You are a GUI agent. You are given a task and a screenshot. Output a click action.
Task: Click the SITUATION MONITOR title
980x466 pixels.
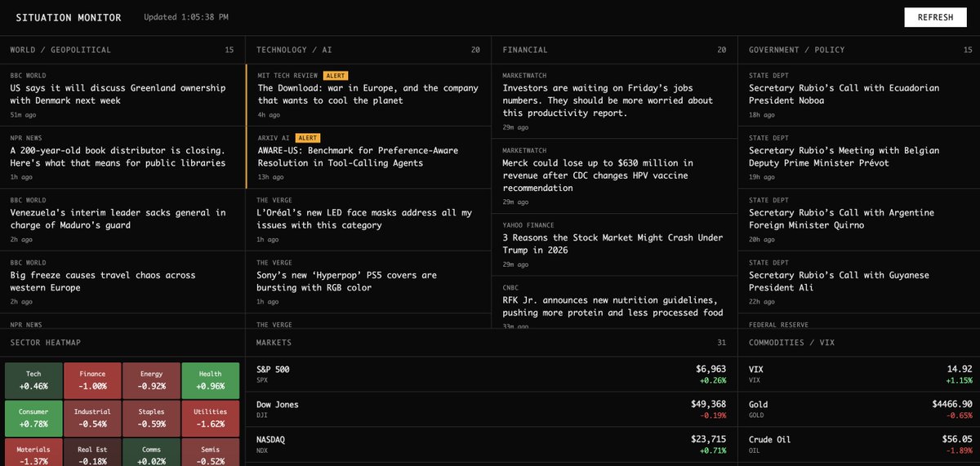tap(69, 17)
